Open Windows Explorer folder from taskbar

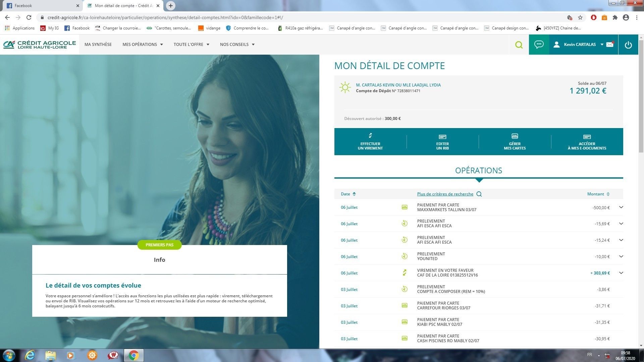tap(50, 355)
